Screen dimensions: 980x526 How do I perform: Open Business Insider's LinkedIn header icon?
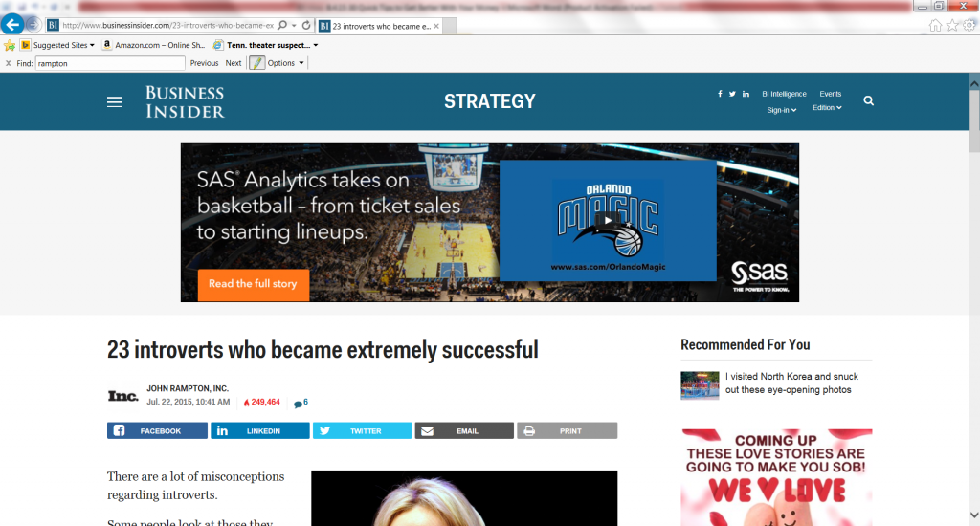[746, 94]
